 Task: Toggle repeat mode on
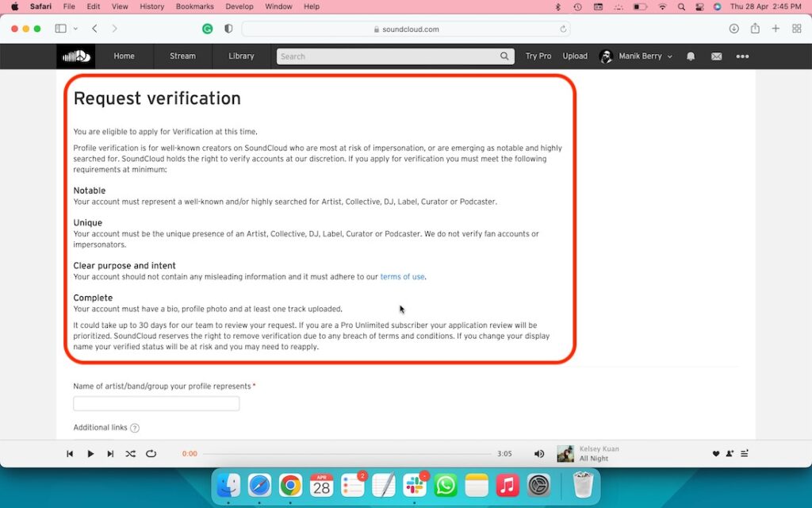coord(151,453)
